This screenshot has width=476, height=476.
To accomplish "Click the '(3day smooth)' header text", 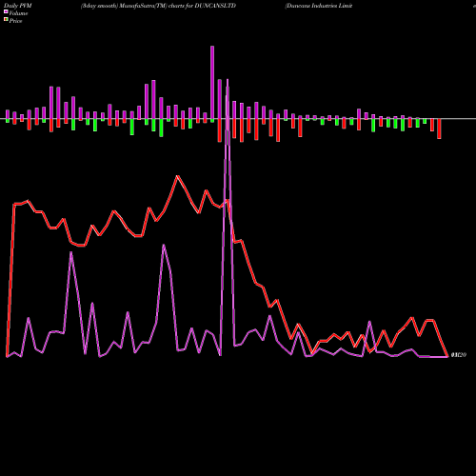I will [x=99, y=6].
